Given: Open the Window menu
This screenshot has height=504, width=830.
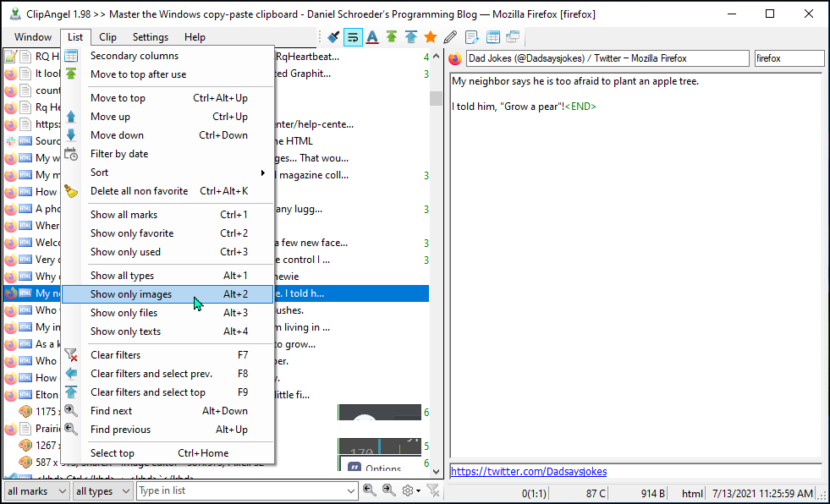Looking at the screenshot, I should point(33,37).
